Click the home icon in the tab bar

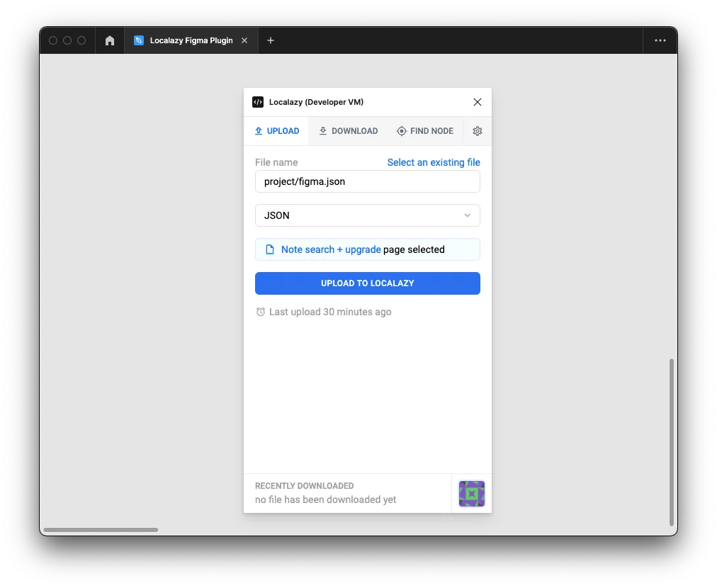coord(109,40)
